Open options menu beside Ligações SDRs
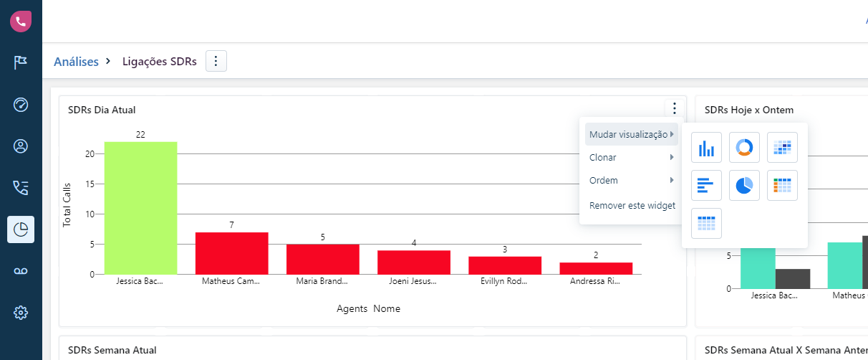Screen dimensions: 868x360 216,62
